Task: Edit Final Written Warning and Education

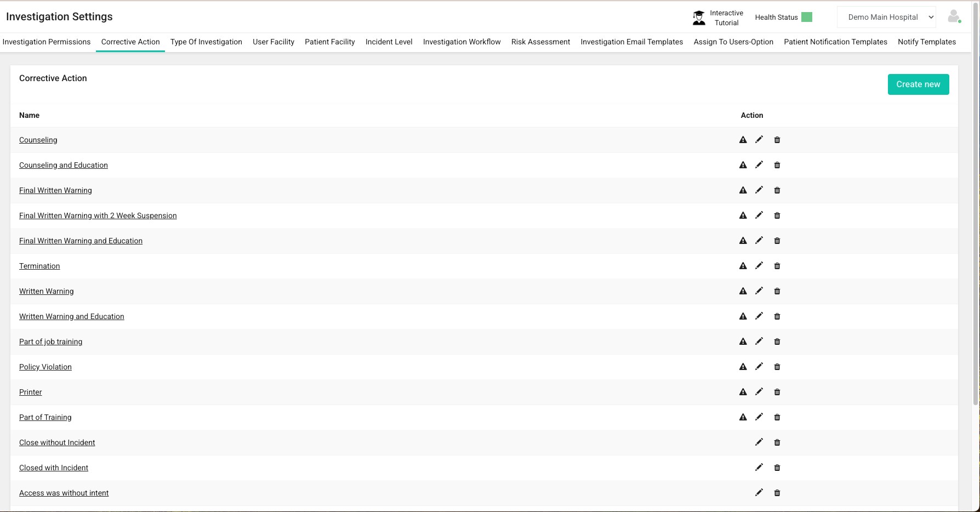Action: point(759,241)
